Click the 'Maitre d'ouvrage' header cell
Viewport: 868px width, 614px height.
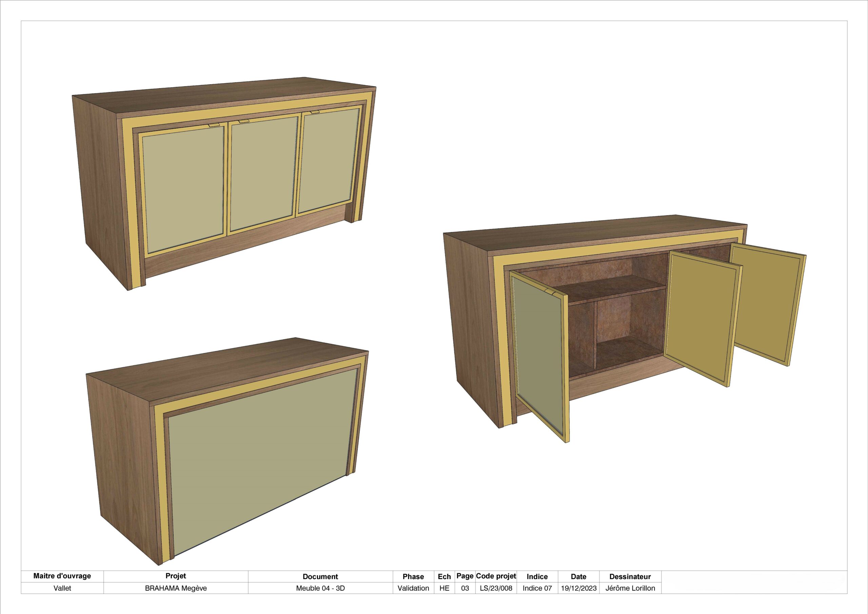pos(62,576)
